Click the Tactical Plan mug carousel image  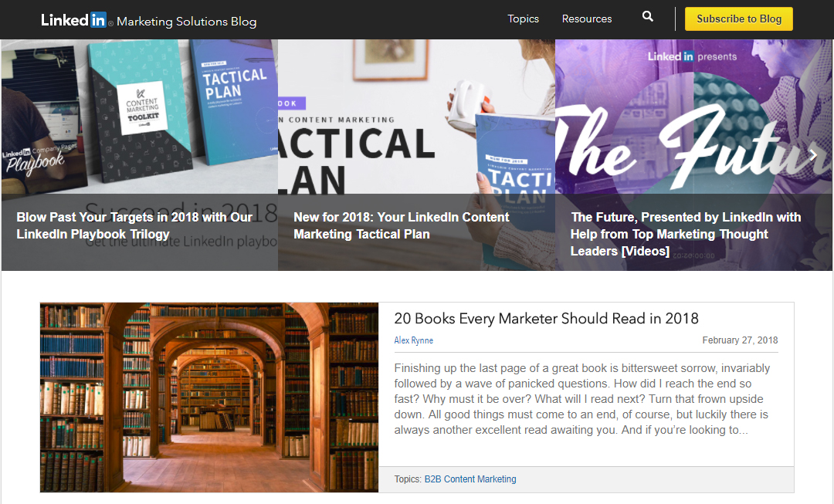(416, 116)
